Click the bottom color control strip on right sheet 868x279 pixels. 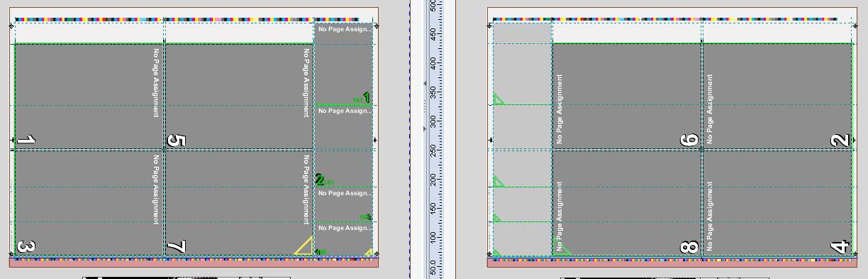672,261
